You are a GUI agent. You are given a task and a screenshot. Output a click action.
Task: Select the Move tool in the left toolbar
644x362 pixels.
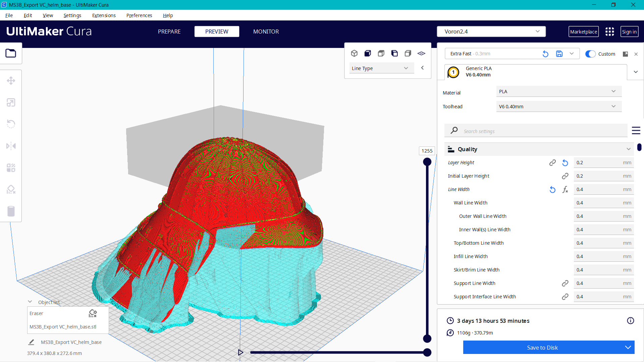coord(11,80)
